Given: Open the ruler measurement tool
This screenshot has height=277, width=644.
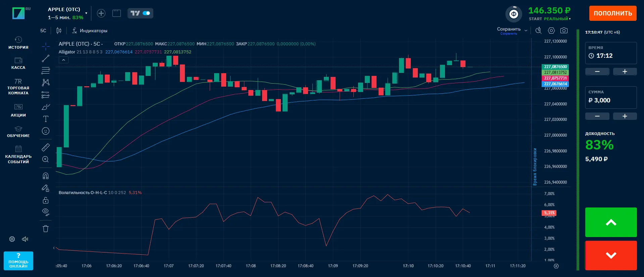Looking at the screenshot, I should pos(46,147).
